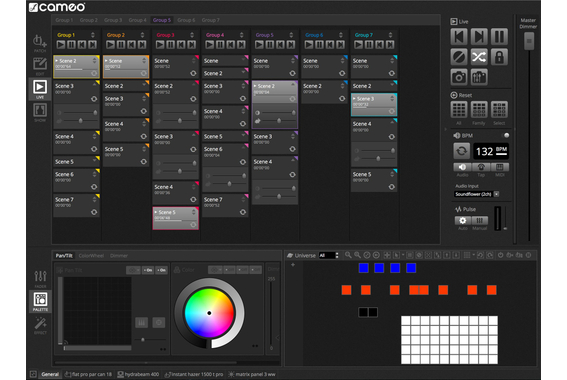Select the Live mode sidebar icon

[40, 89]
